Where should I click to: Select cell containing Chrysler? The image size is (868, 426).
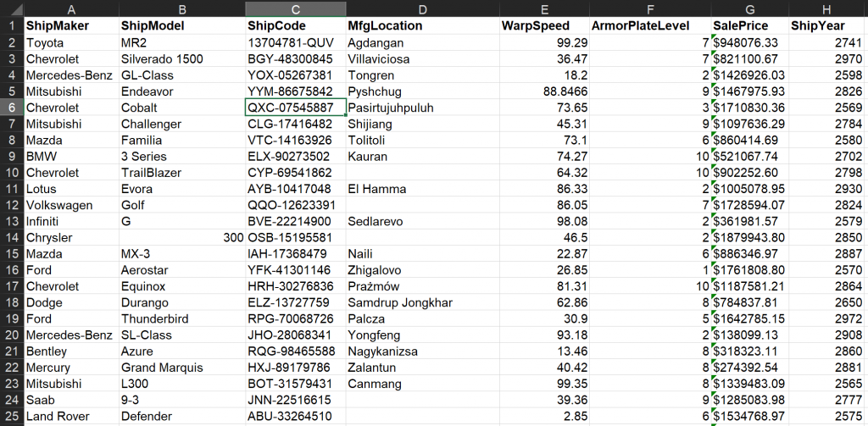[x=71, y=238]
